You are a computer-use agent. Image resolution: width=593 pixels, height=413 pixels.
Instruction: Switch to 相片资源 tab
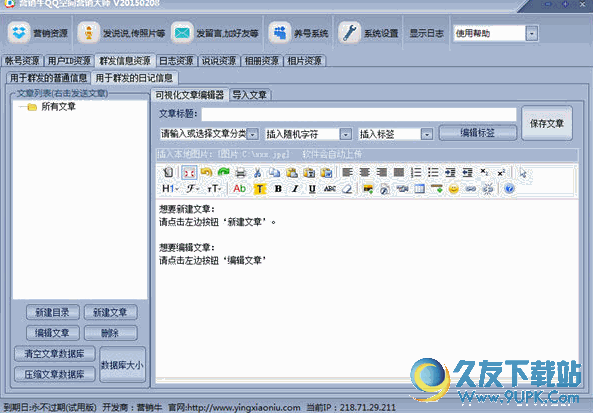304,61
